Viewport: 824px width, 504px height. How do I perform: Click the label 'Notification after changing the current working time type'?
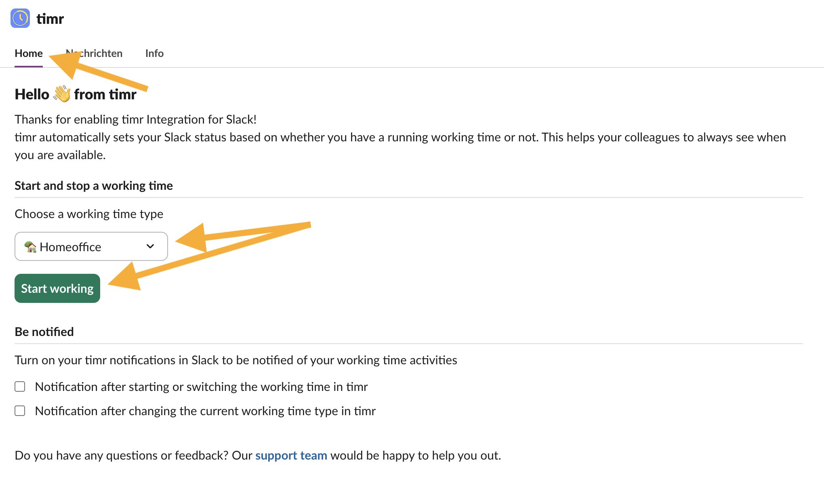pos(205,411)
